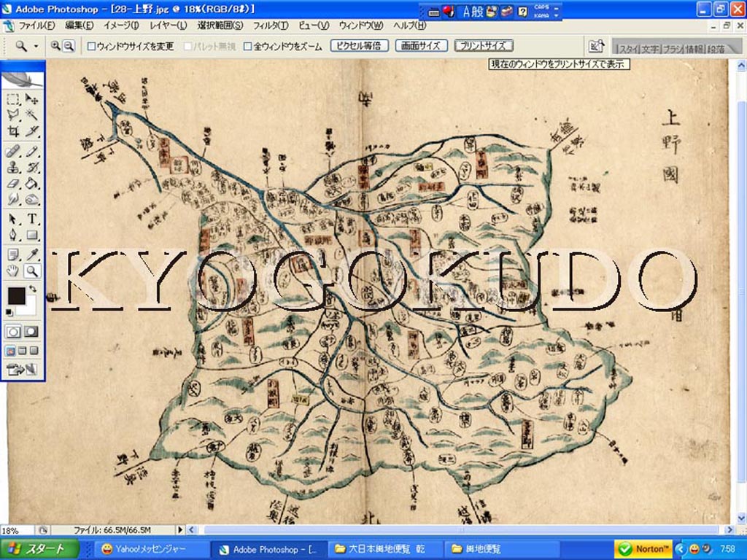Choose the Healing Brush tool
The height and width of the screenshot is (560, 747).
click(x=13, y=152)
